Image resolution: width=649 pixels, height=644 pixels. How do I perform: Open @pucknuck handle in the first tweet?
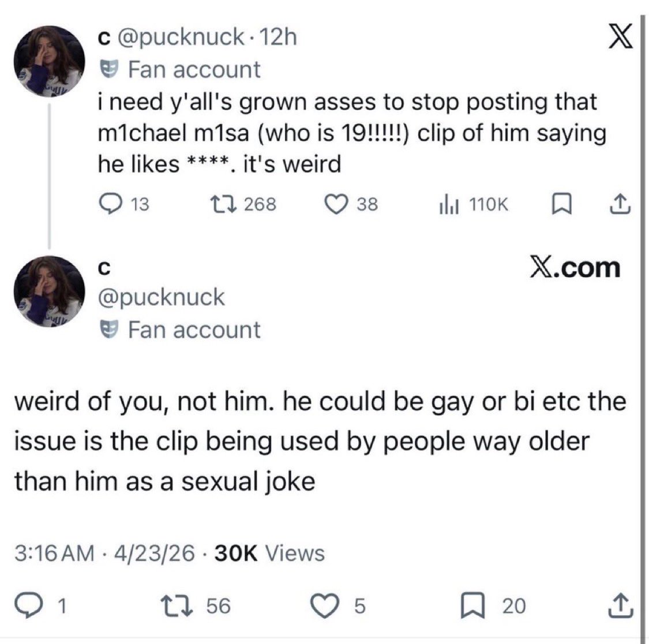181,38
